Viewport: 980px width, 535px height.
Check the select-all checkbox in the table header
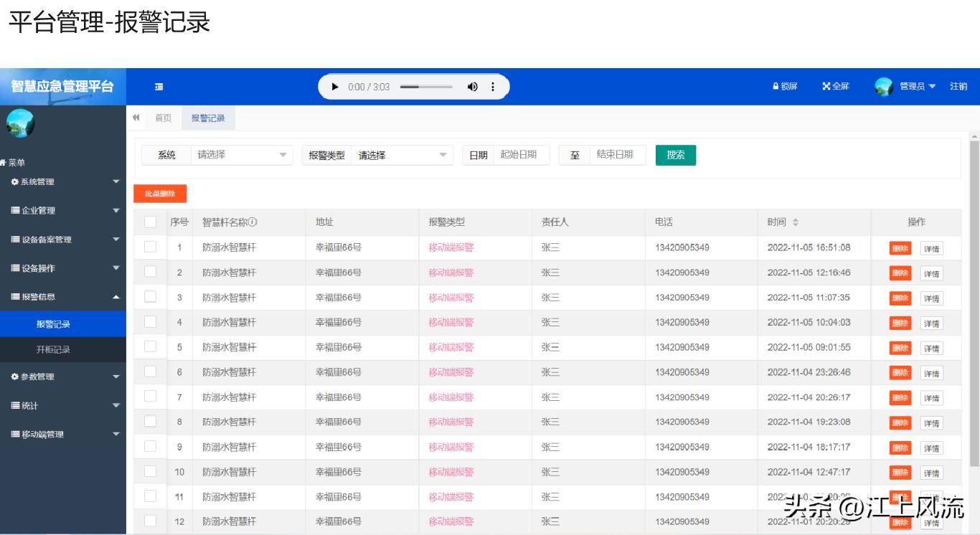click(x=150, y=222)
